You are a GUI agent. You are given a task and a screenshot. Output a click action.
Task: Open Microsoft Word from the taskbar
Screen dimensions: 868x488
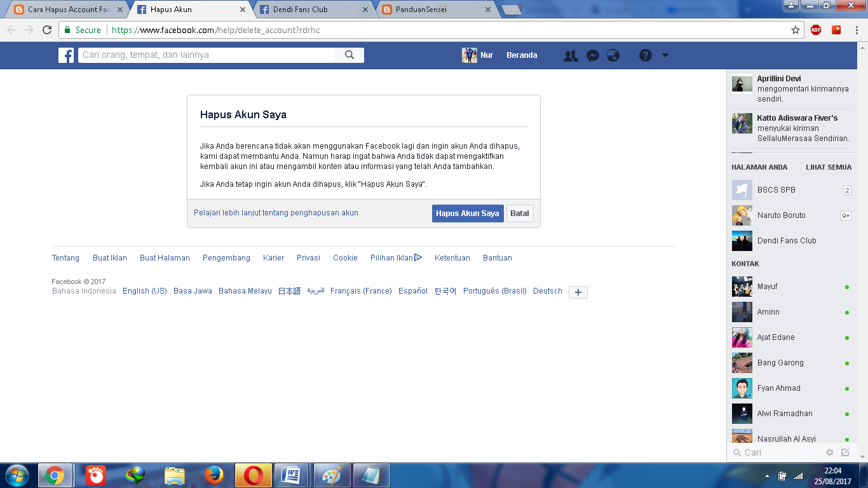click(292, 475)
